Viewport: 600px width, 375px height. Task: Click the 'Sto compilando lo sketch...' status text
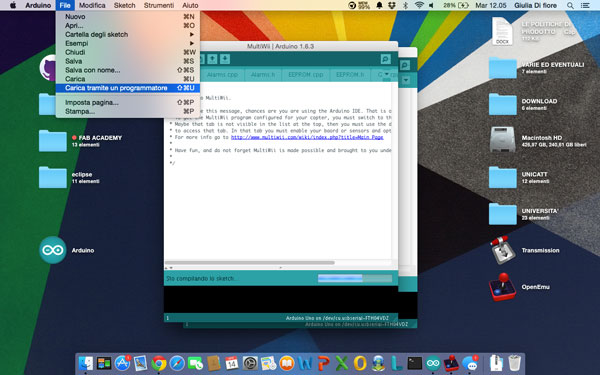tap(201, 278)
